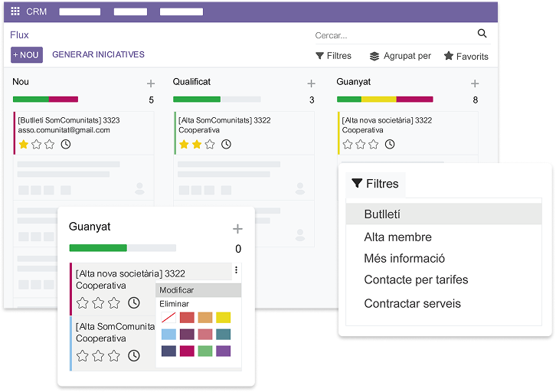This screenshot has width=556, height=392.
Task: Click the plus icon in the Guanyat popup panel
Action: coord(237,229)
